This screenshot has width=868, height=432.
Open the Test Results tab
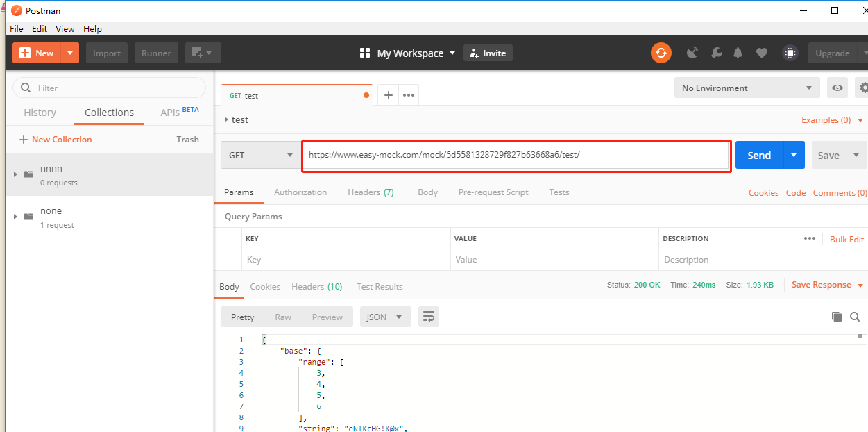[380, 287]
